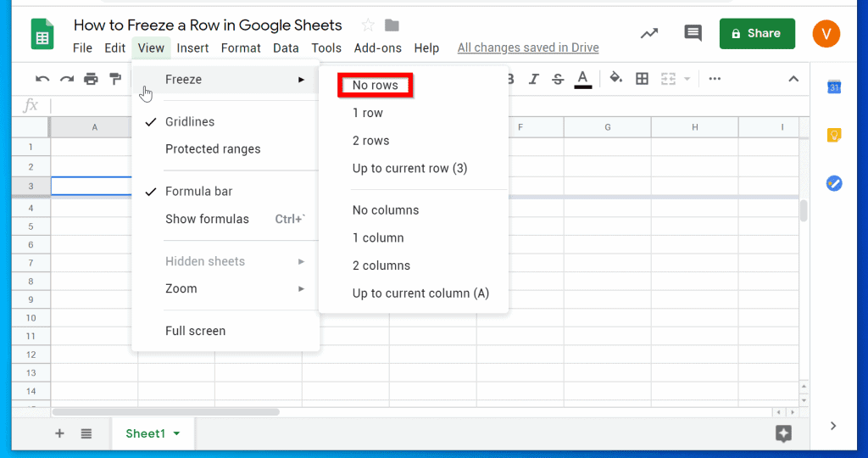This screenshot has width=868, height=458.
Task: Open the Insert menu
Action: (x=192, y=48)
